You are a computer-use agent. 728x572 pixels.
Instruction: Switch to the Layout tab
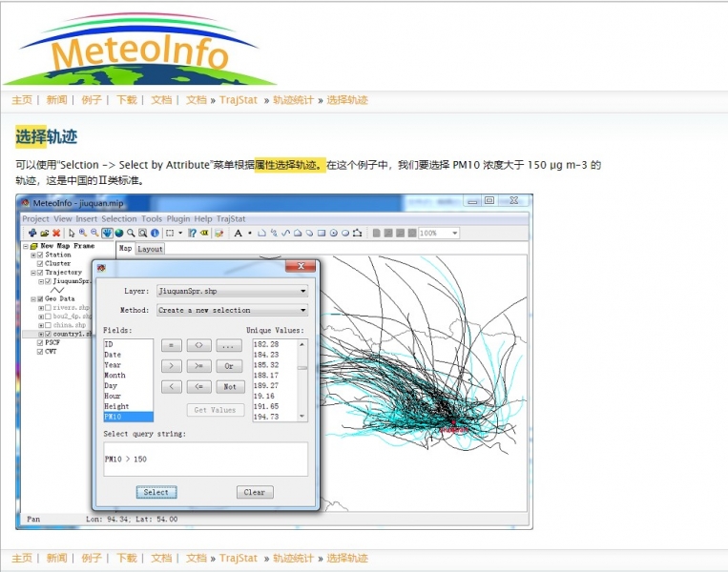(x=151, y=249)
